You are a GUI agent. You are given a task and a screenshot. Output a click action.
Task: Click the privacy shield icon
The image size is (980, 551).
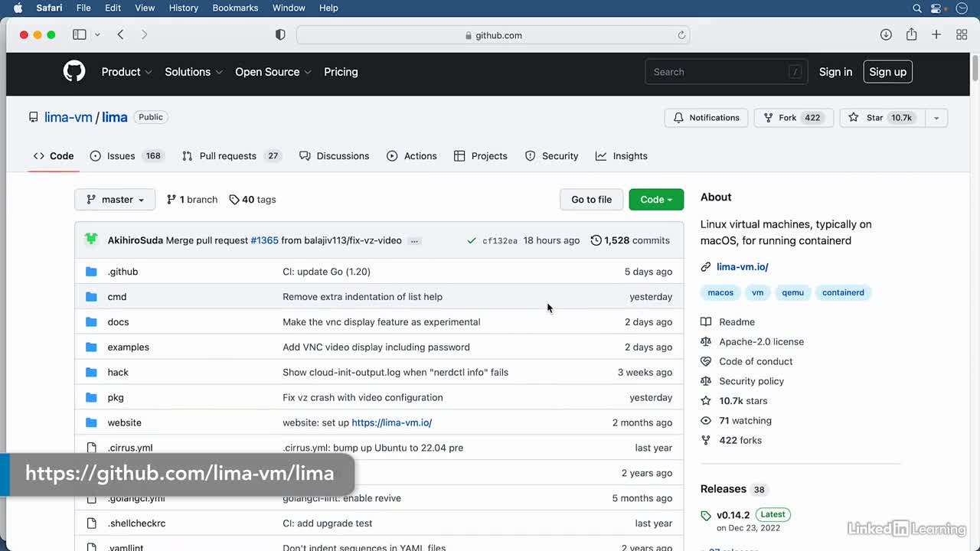coord(280,35)
